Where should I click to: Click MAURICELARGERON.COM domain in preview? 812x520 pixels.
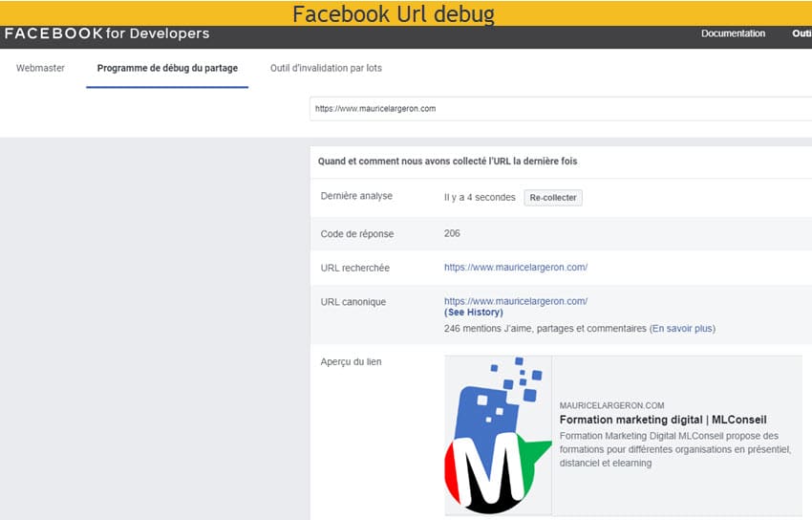[611, 405]
